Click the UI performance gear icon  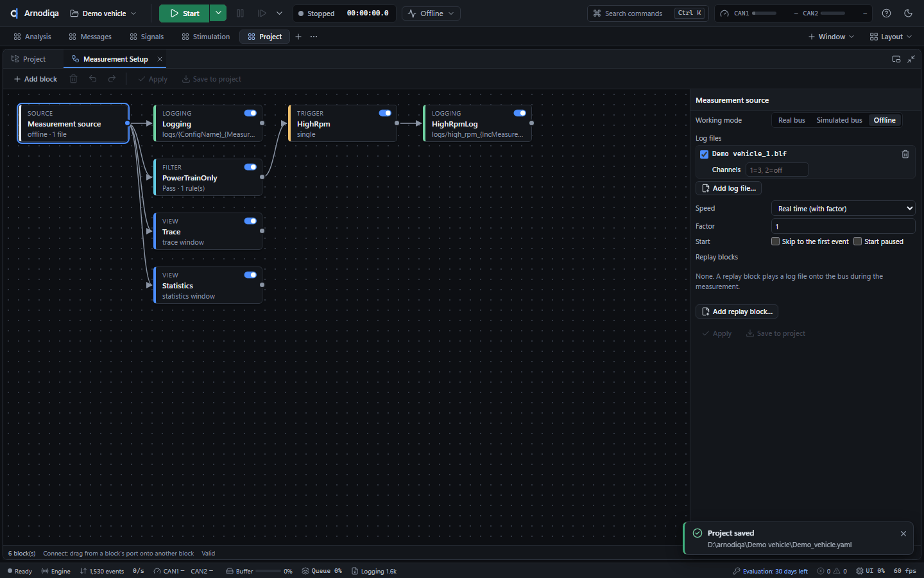pos(860,571)
